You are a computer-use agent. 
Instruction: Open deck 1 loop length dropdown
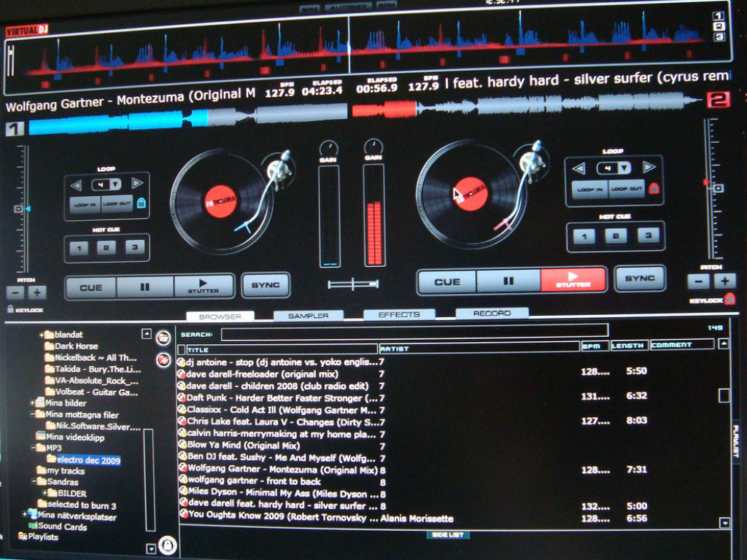(116, 184)
